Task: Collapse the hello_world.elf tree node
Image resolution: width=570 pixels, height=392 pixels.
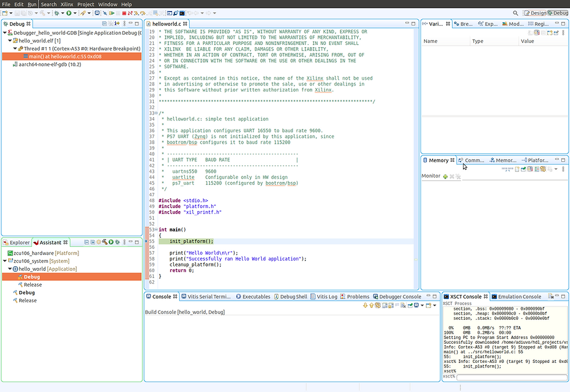Action: point(10,41)
